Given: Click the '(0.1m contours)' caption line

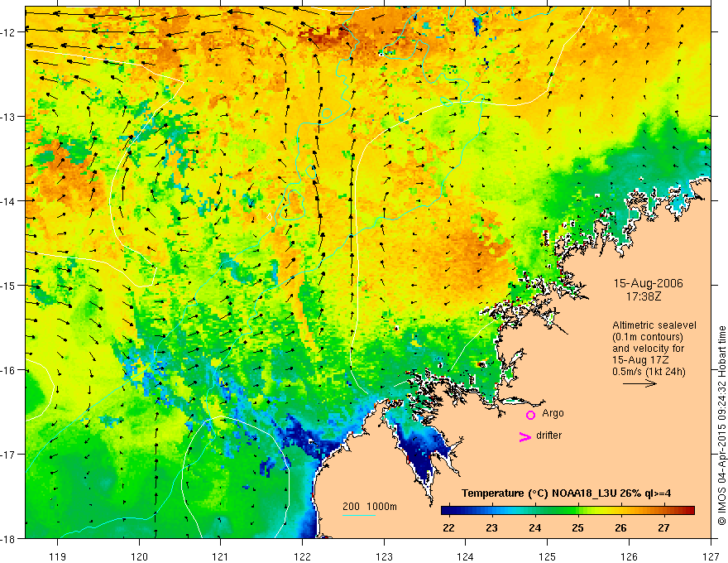Looking at the screenshot, I should [648, 337].
